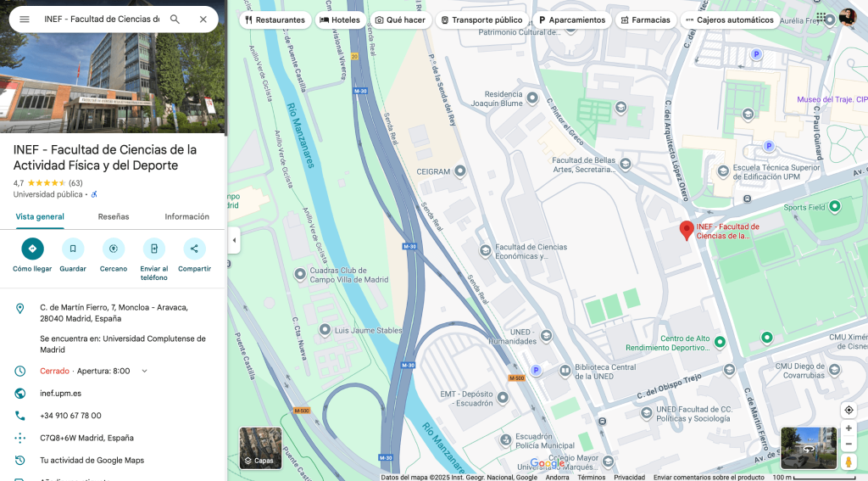Open the inef.upm.es website link
This screenshot has width=868, height=481.
[x=60, y=394]
